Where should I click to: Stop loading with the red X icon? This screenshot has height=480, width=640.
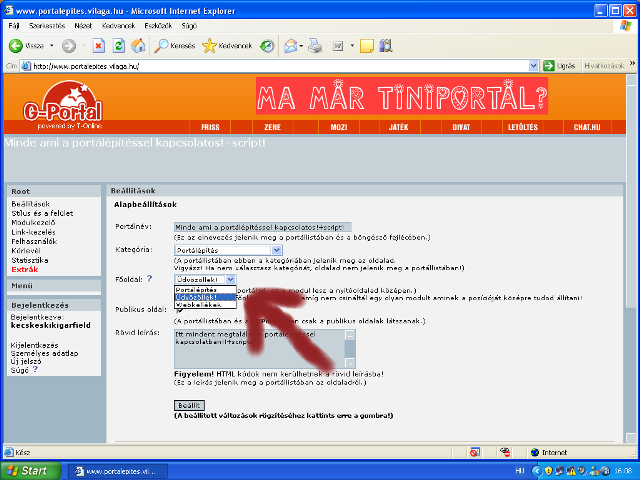click(98, 46)
